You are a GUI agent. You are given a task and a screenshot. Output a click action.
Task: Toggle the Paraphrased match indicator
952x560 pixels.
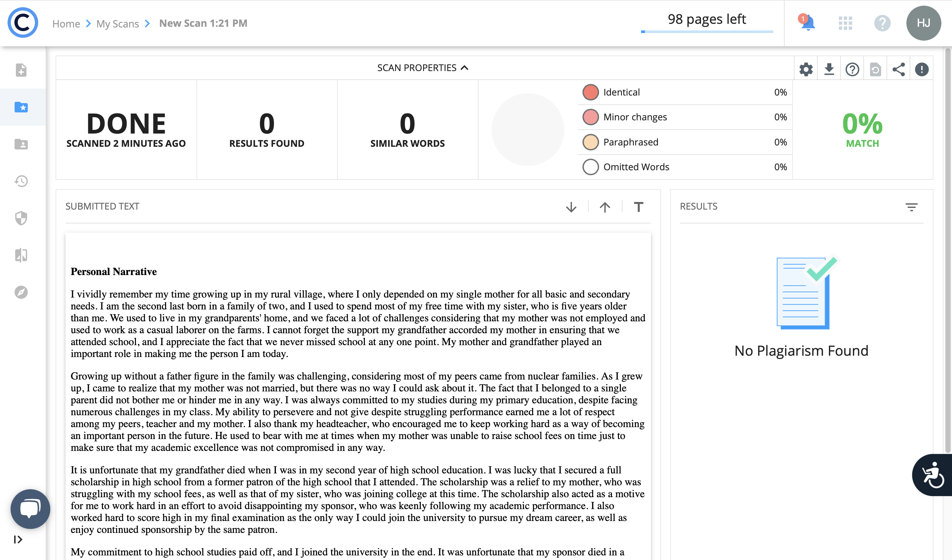pyautogui.click(x=590, y=141)
